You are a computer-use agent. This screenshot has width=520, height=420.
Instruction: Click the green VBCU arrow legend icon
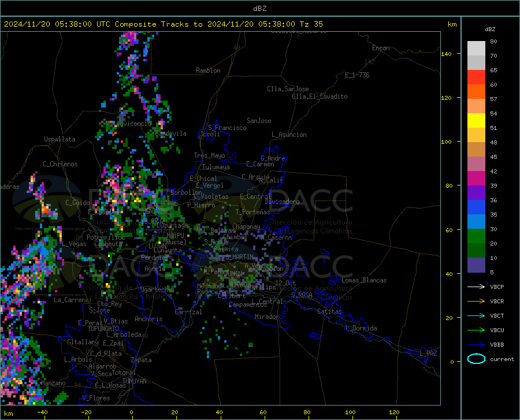pos(476,330)
